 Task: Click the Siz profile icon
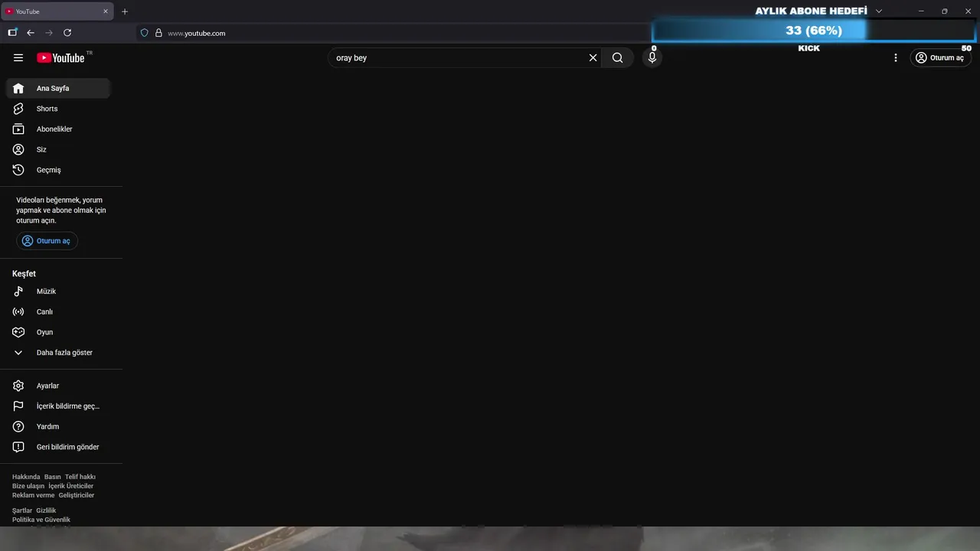click(18, 149)
